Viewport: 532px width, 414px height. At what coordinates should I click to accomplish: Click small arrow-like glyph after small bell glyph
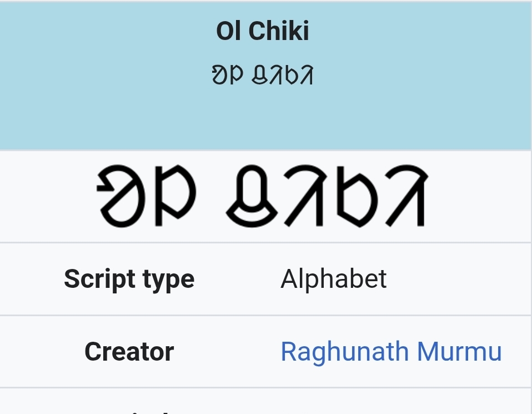click(x=275, y=75)
